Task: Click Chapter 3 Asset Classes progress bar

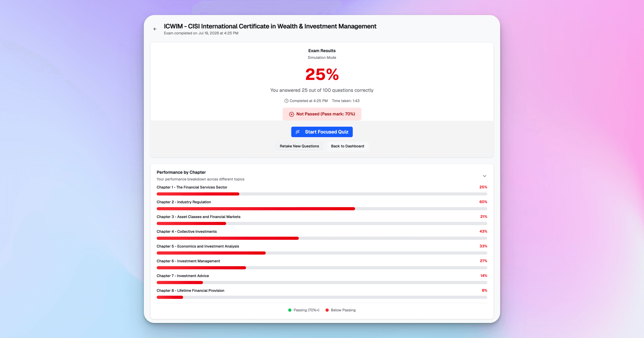Action: tap(322, 223)
